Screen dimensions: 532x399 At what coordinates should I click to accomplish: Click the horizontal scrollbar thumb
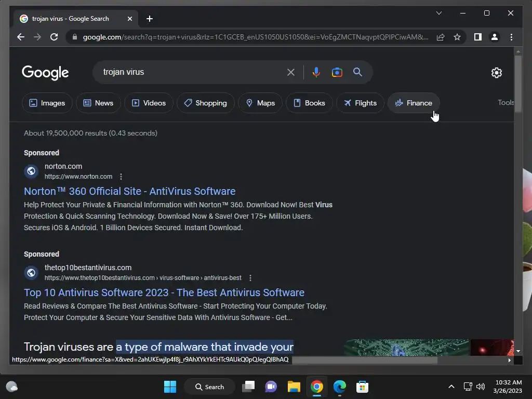364,361
